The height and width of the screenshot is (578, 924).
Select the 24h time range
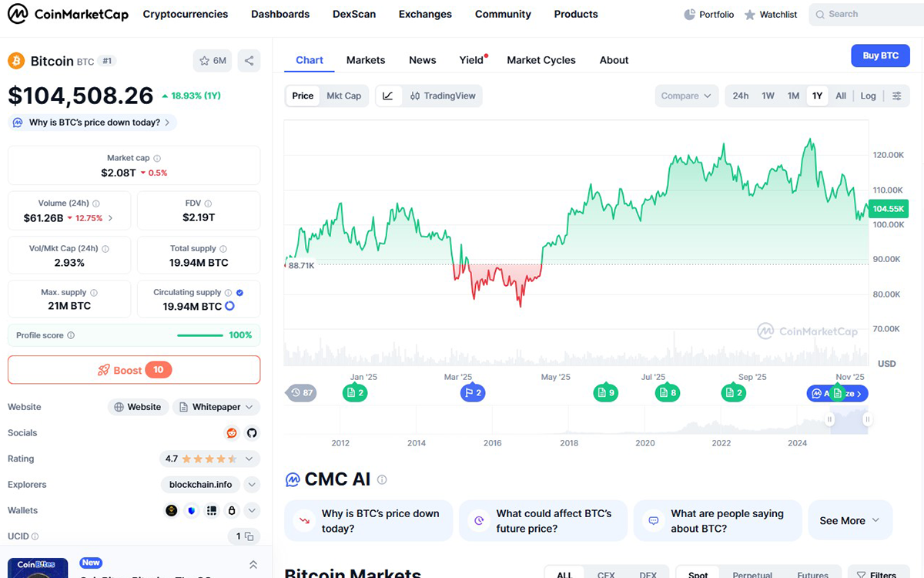pos(740,96)
